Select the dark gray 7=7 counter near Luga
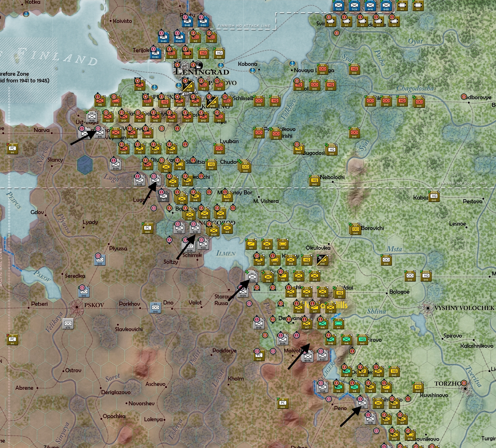496x448 pixels. (163, 196)
